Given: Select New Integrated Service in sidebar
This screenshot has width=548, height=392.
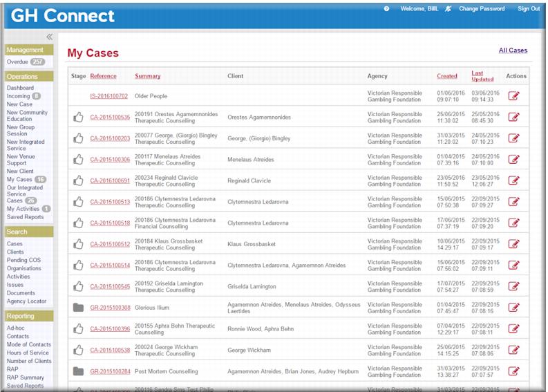Looking at the screenshot, I should (26, 144).
